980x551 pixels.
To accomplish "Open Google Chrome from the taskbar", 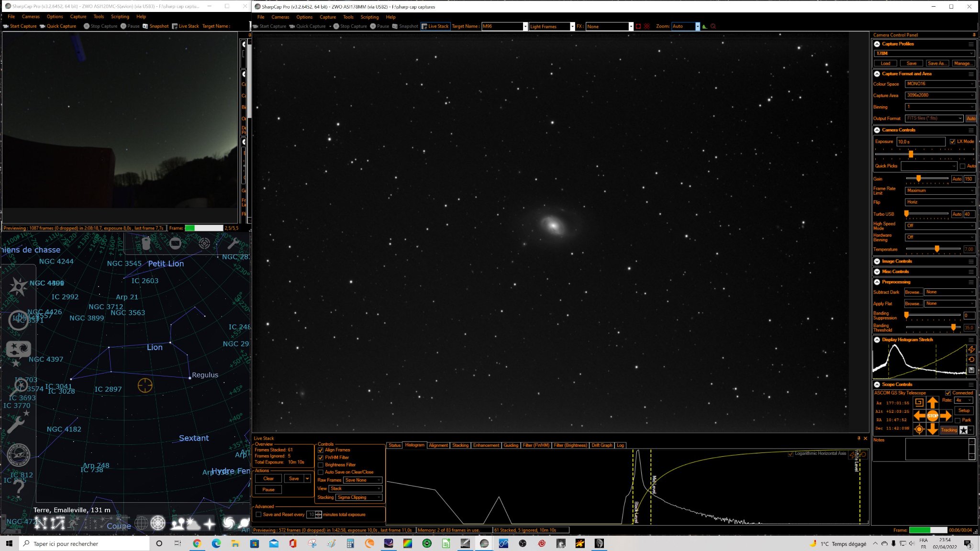I will (197, 543).
